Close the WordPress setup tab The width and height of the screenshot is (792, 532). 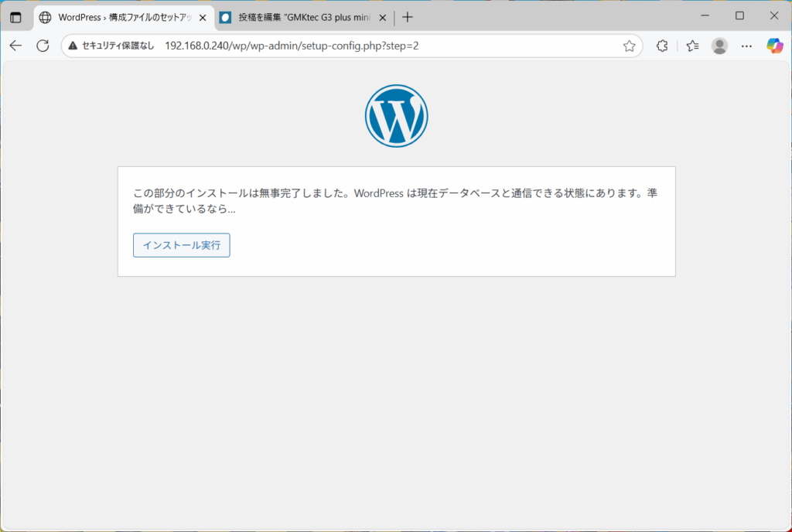[x=203, y=17]
